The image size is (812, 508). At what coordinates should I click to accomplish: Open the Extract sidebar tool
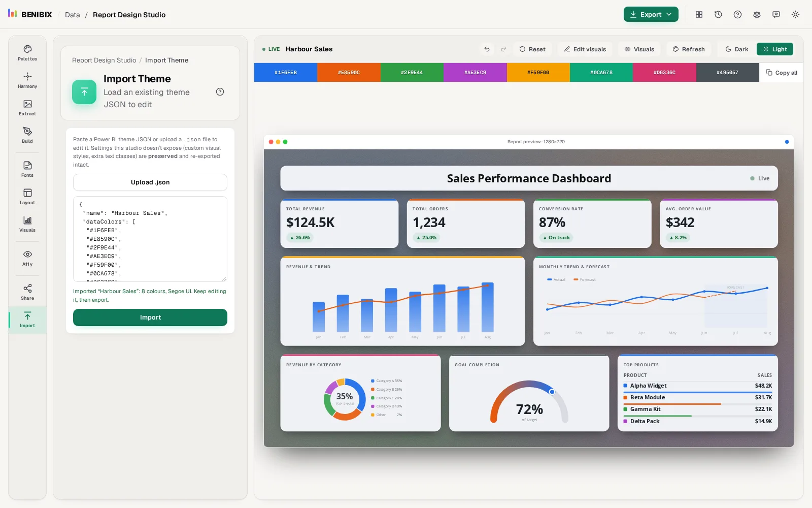point(27,108)
